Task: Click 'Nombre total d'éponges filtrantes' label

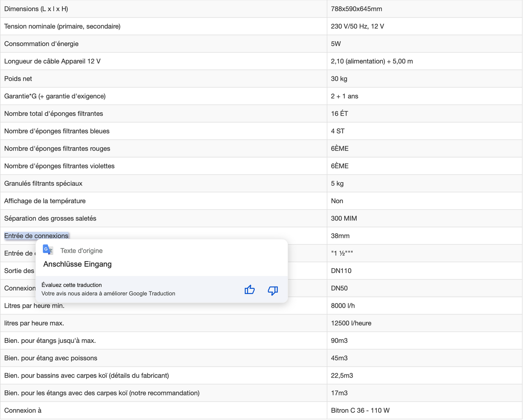Action: pyautogui.click(x=54, y=114)
